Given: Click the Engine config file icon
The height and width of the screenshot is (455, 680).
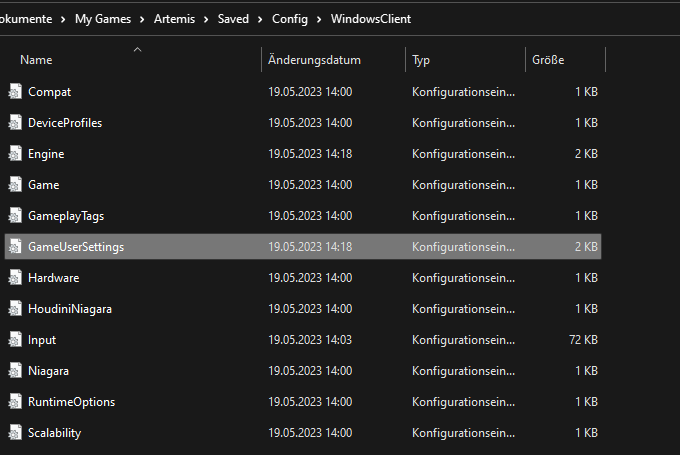Looking at the screenshot, I should point(15,154).
